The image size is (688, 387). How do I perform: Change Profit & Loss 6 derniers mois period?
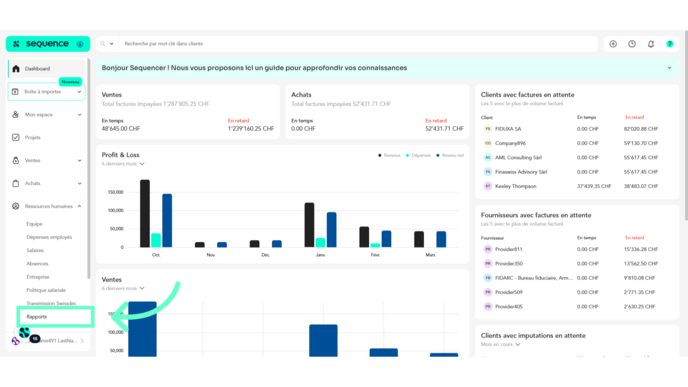click(x=123, y=164)
